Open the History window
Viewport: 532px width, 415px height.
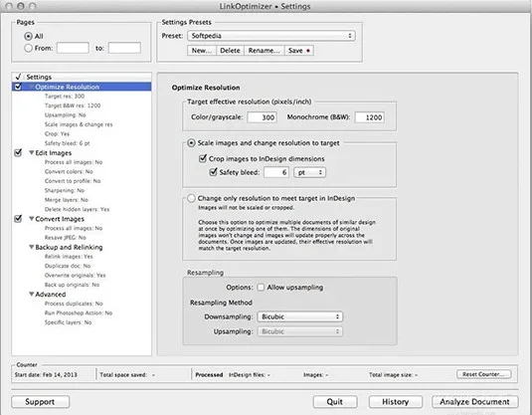pos(396,402)
